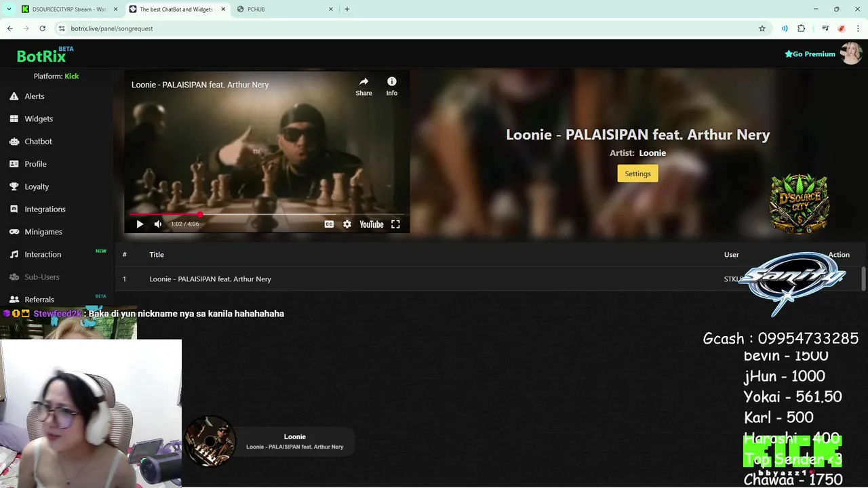Go forward in browser history

[26, 28]
